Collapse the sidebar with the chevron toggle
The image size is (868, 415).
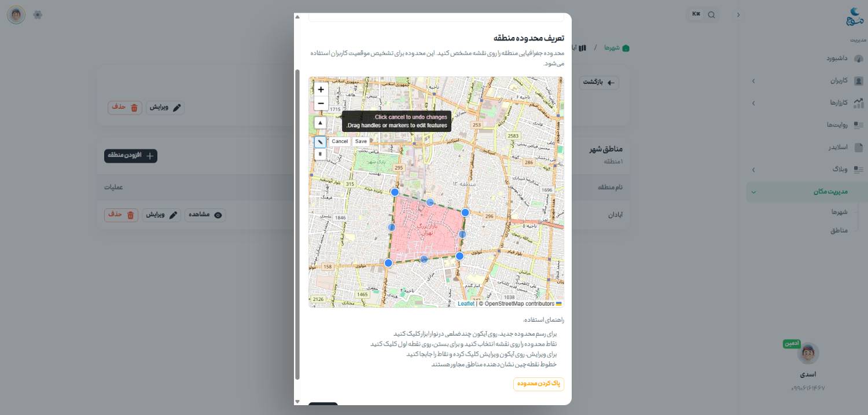[x=738, y=15]
